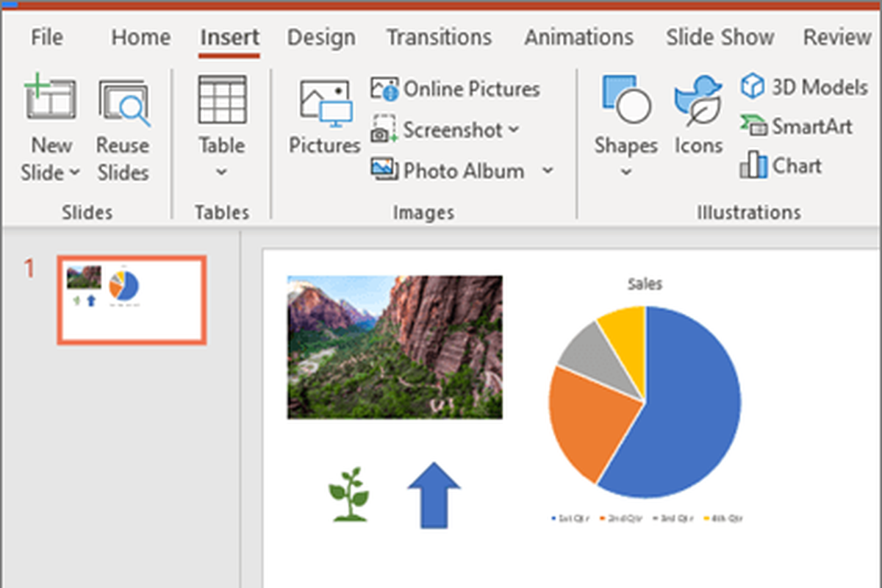This screenshot has width=882, height=588.
Task: Select the canyon landscape photo
Action: click(395, 347)
